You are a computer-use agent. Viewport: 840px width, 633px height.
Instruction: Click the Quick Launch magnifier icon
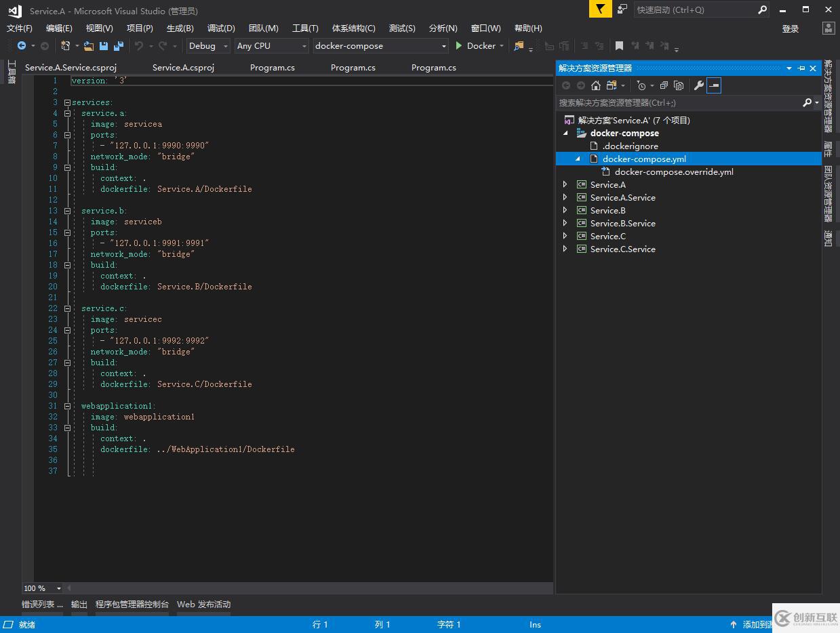762,9
